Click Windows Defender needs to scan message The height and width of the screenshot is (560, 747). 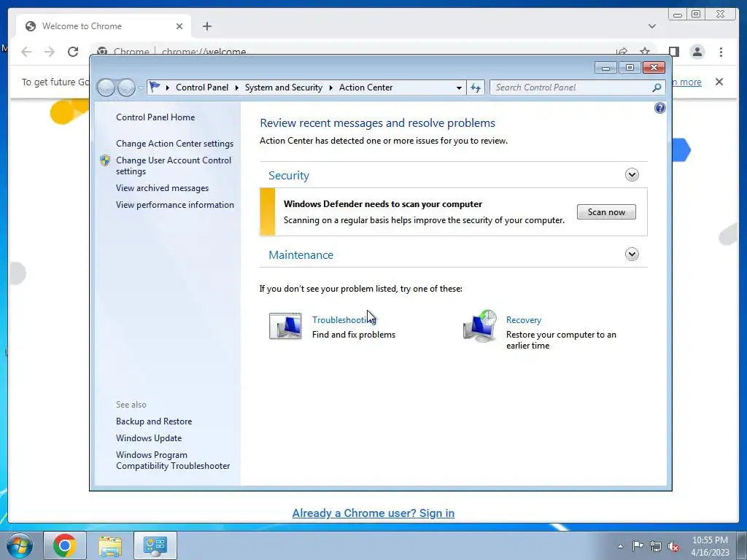pyautogui.click(x=382, y=204)
